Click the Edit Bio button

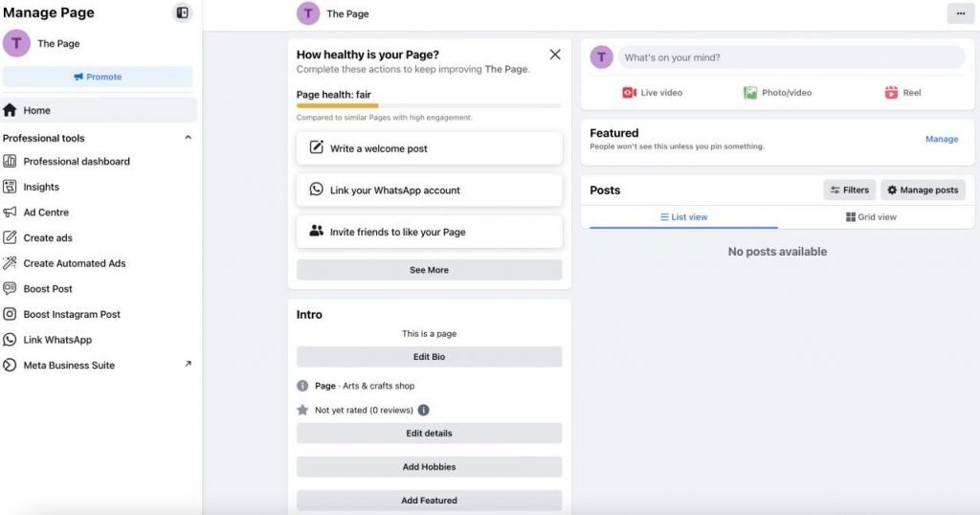pos(429,357)
